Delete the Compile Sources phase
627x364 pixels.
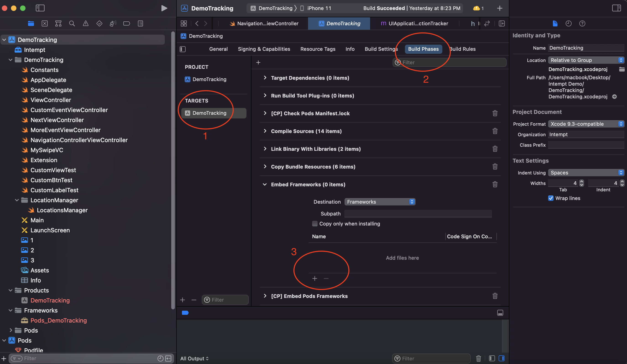coord(495,131)
